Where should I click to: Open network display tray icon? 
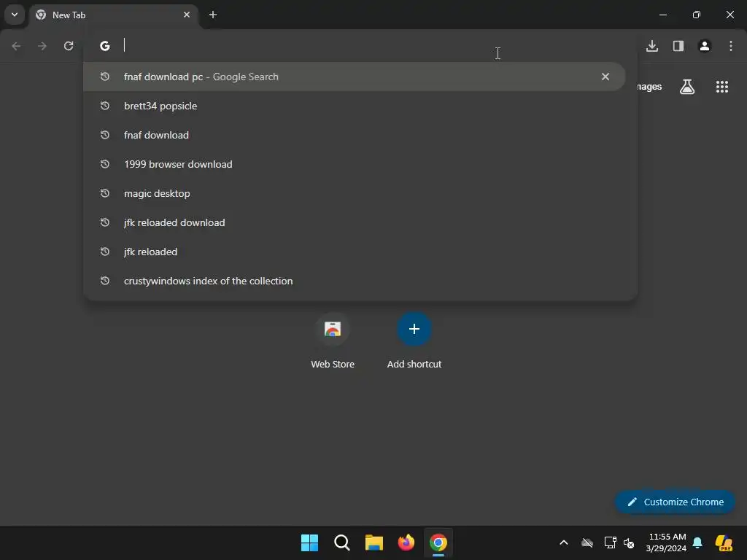coord(610,542)
